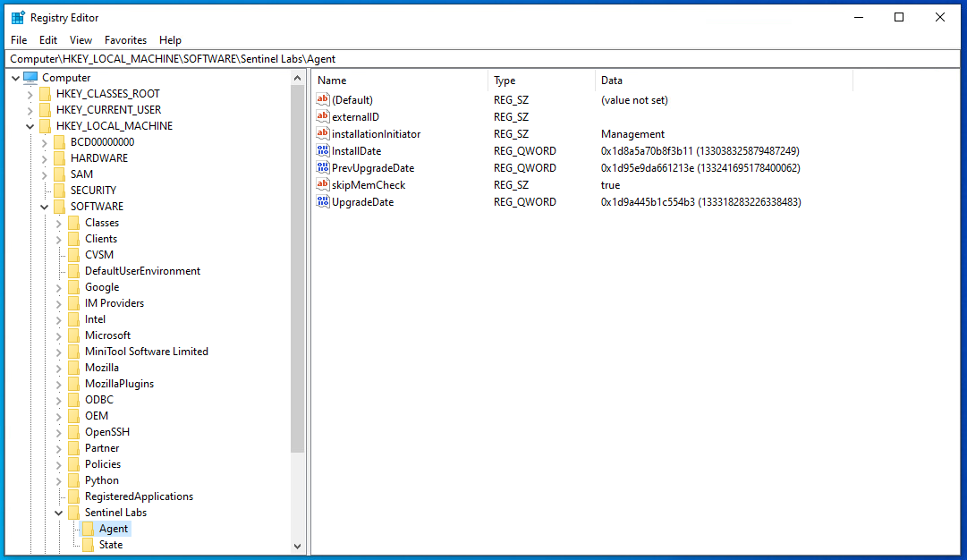Click the UpgradeDate binary QWORD icon

click(x=323, y=201)
